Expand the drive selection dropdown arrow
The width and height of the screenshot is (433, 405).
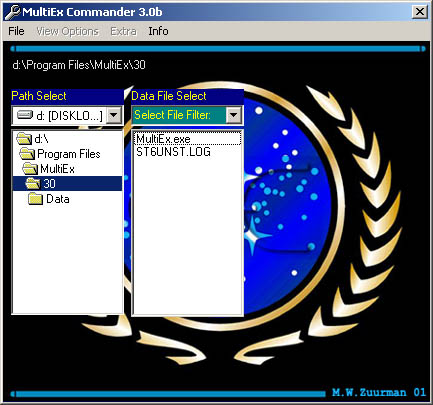click(x=114, y=115)
